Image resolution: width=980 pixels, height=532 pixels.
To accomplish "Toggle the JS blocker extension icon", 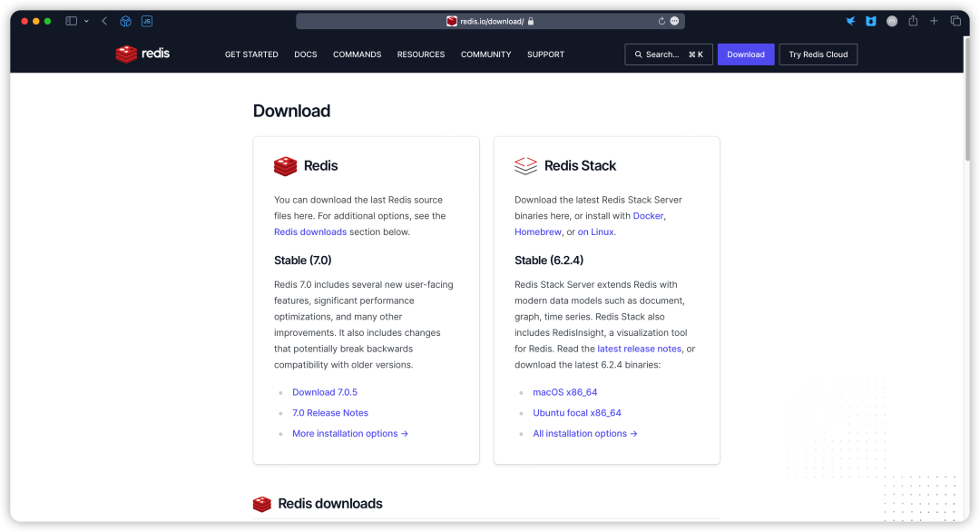I will point(146,20).
